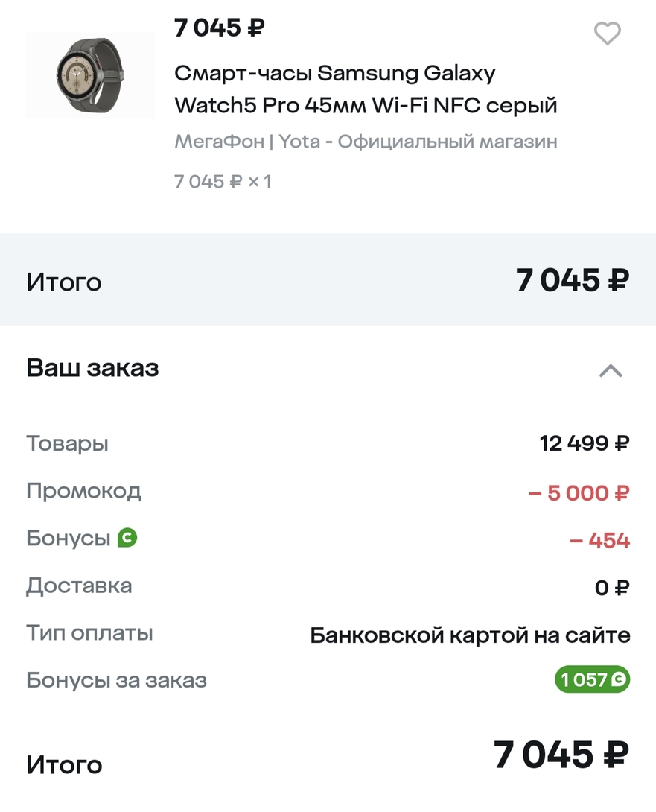Screen dimensions: 656x812
Task: Click the Бонусы за заказ label
Action: coord(116,680)
